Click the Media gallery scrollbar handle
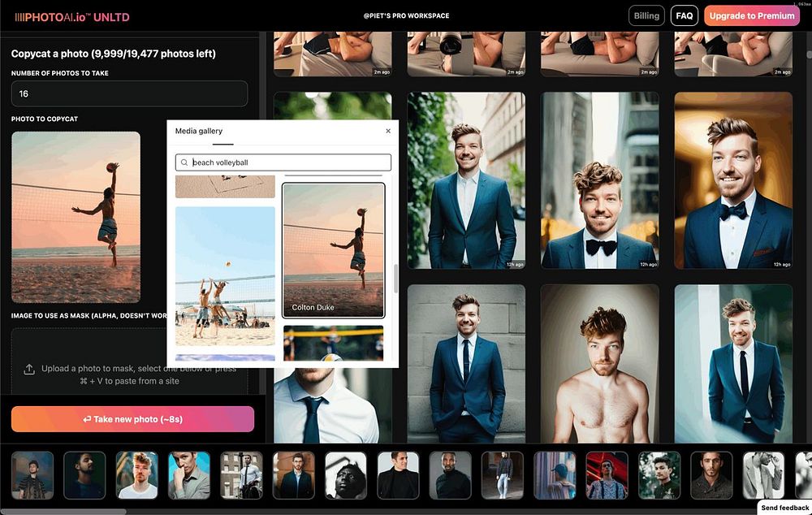This screenshot has height=515, width=812. pos(395,279)
